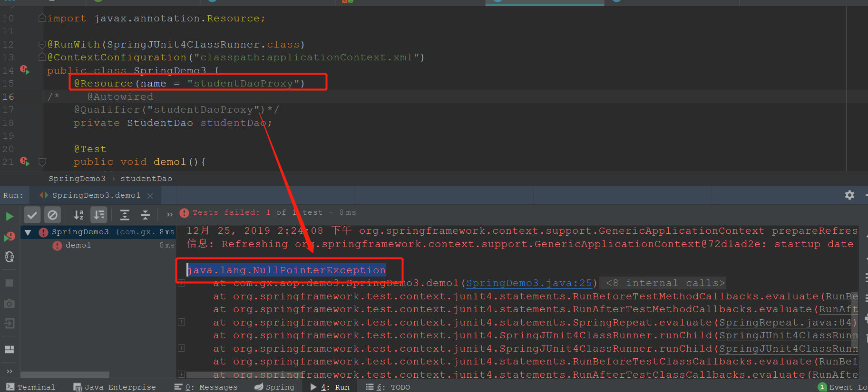Toggle Show Ignored tests filter
The width and height of the screenshot is (868, 392).
coord(52,215)
